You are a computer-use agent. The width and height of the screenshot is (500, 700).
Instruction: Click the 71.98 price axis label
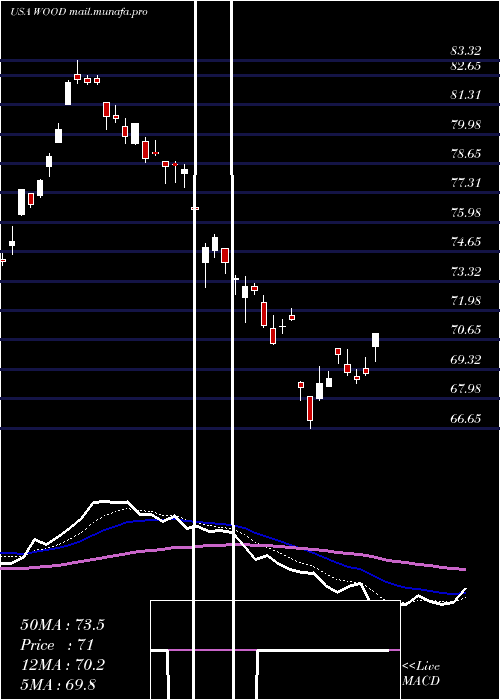point(466,301)
